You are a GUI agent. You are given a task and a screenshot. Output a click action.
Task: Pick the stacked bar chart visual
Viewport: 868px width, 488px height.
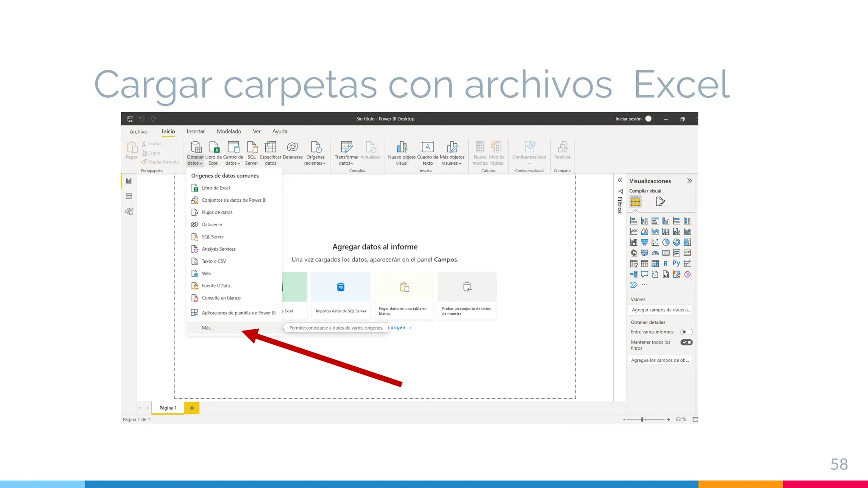(x=634, y=221)
